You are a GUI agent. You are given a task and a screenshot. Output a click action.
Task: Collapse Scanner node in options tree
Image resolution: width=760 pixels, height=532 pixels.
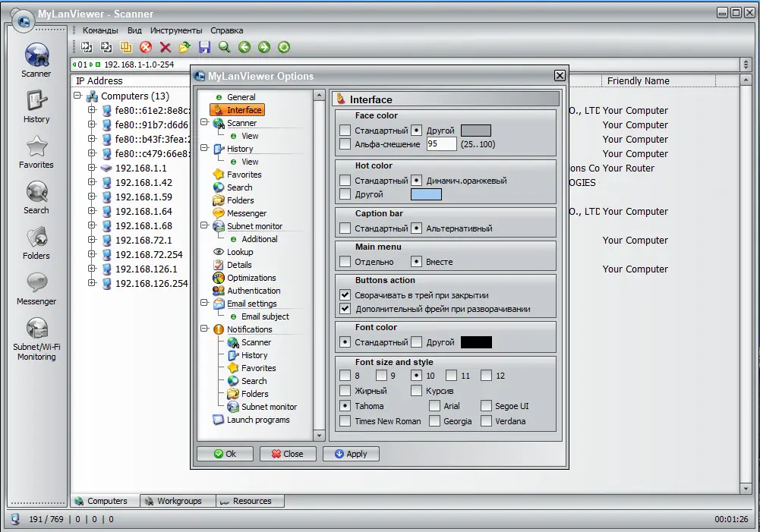pos(204,122)
